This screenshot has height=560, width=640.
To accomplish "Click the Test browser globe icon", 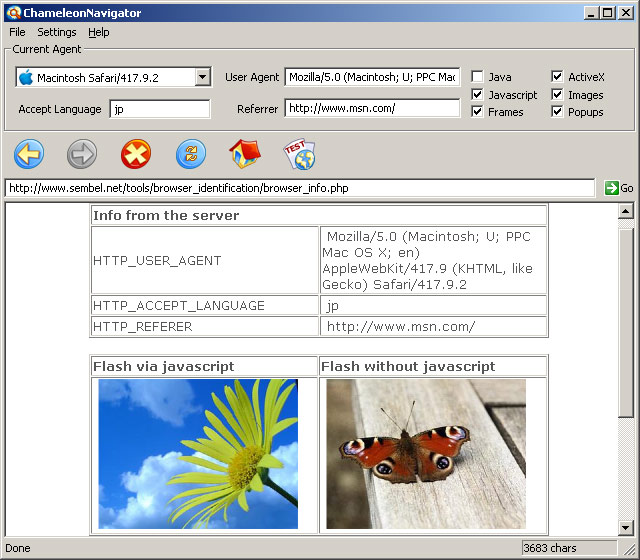I will click(299, 154).
